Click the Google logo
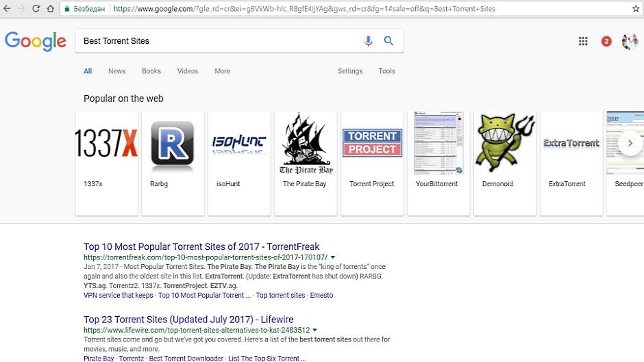 coord(35,41)
